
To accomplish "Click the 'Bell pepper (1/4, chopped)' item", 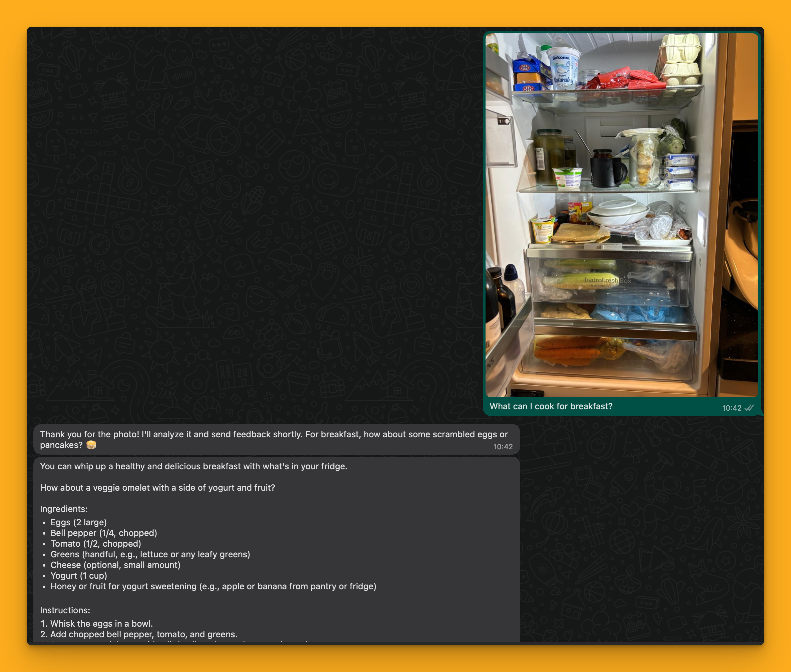I will [104, 533].
